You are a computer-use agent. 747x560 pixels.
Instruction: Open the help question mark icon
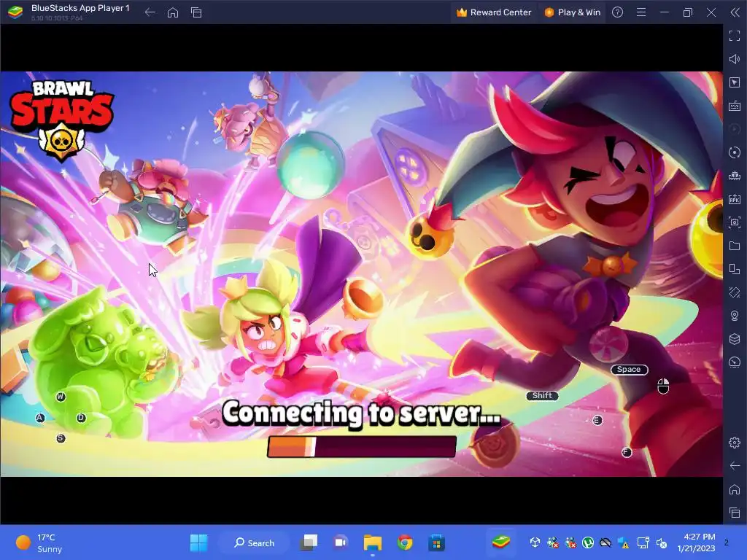(617, 12)
